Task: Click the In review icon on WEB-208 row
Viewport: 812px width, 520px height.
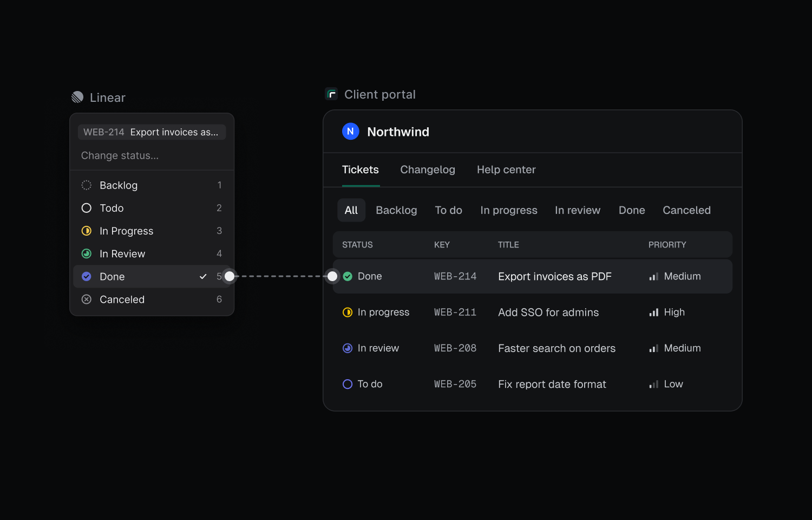Action: point(348,348)
